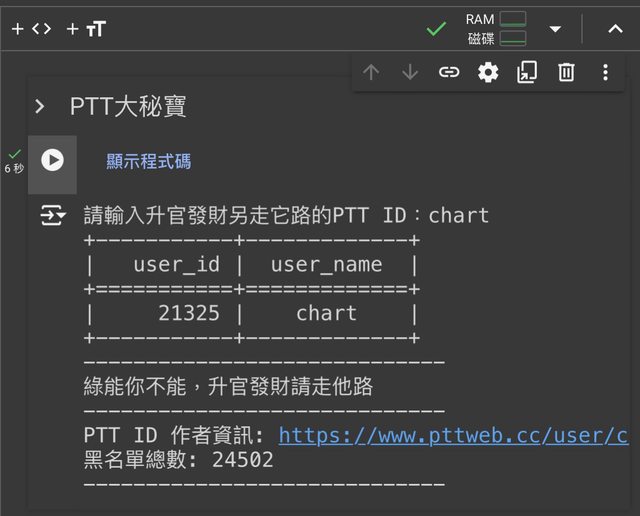Open the RAM and disk usage indicator
The image size is (640, 516).
[x=495, y=29]
